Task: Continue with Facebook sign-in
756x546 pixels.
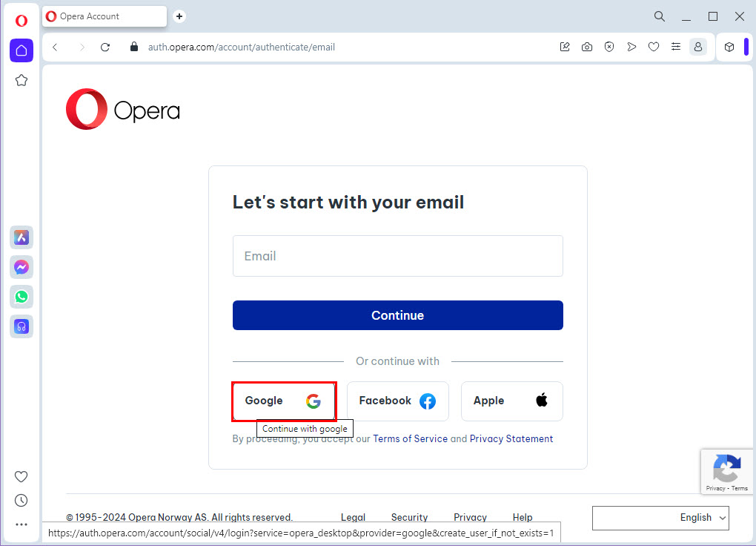Action: pos(398,401)
